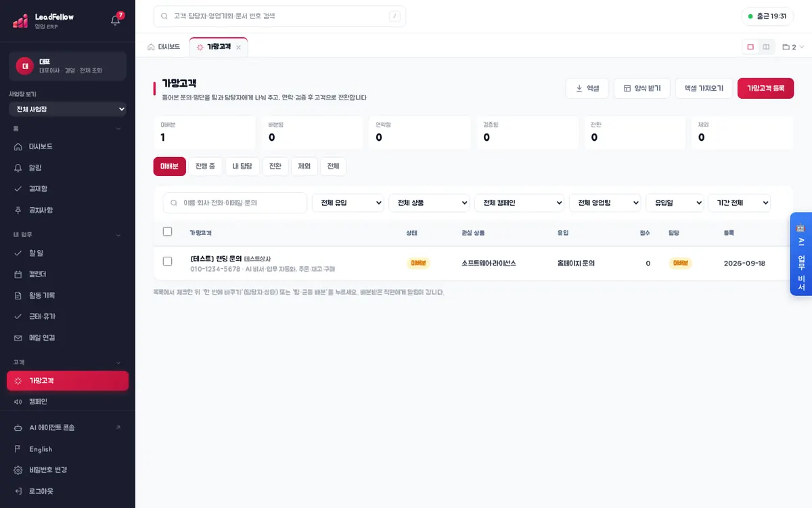Open the AI 업무 비서 side panel
This screenshot has width=812, height=508.
[800, 254]
